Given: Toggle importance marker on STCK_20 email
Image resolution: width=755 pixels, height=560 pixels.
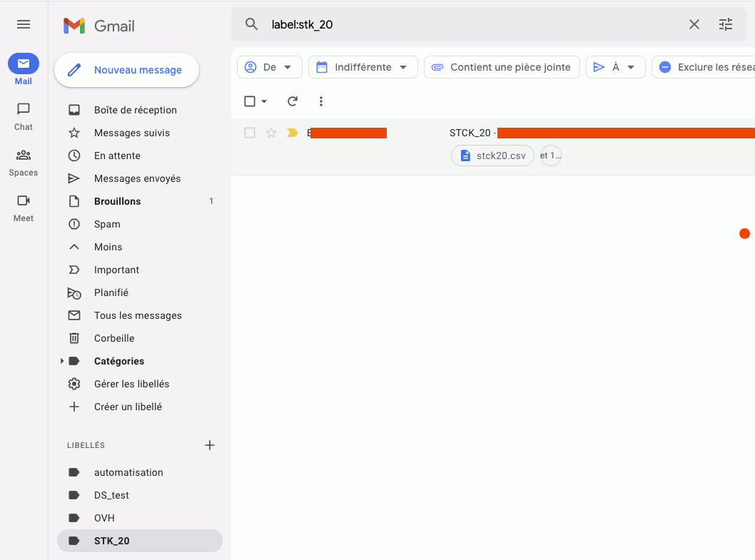Looking at the screenshot, I should tap(293, 133).
